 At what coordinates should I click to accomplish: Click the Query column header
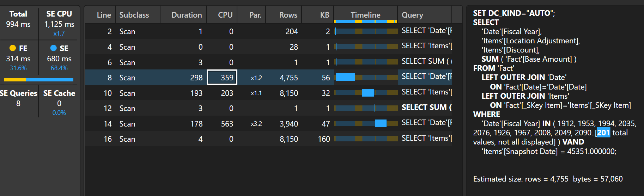click(x=412, y=15)
